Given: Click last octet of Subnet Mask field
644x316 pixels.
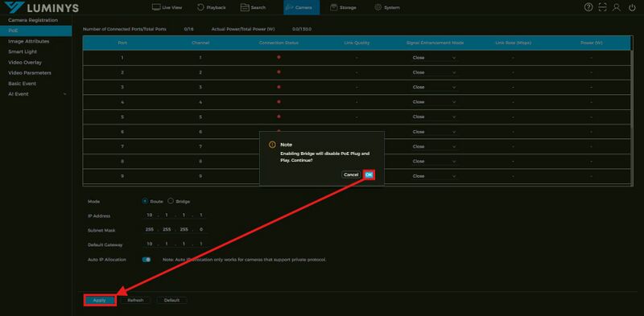Looking at the screenshot, I should click(200, 229).
